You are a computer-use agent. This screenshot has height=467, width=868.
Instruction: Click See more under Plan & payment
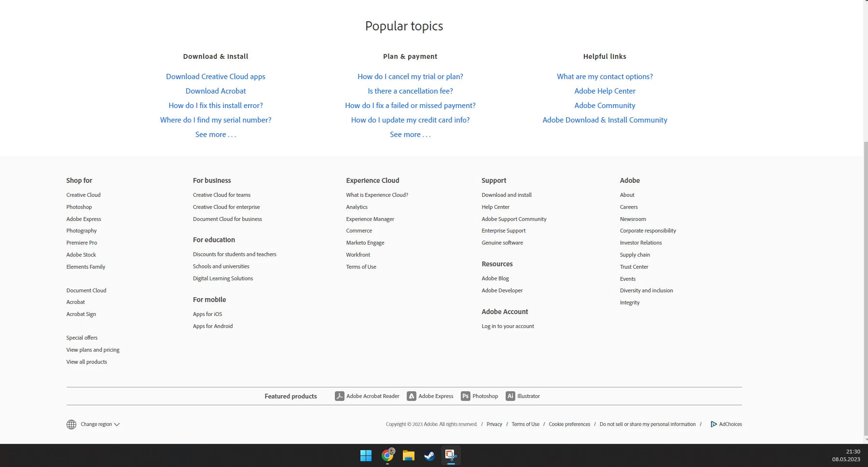[x=410, y=135]
